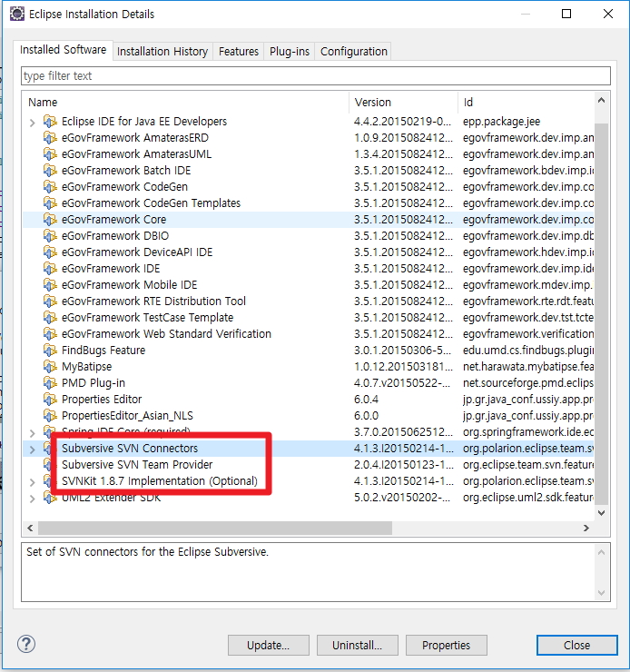630x672 pixels.
Task: Click the Update... button
Action: point(269,645)
